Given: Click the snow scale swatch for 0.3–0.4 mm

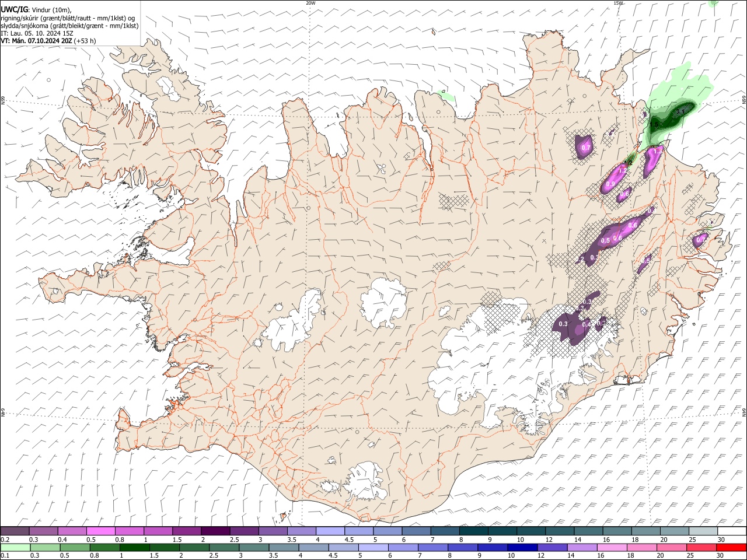Looking at the screenshot, I should click(x=43, y=531).
